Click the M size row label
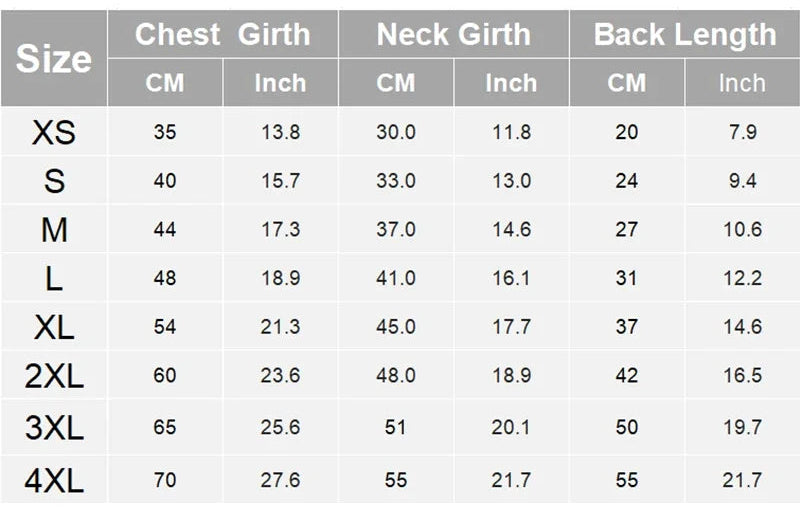The height and width of the screenshot is (515, 800). [54, 230]
